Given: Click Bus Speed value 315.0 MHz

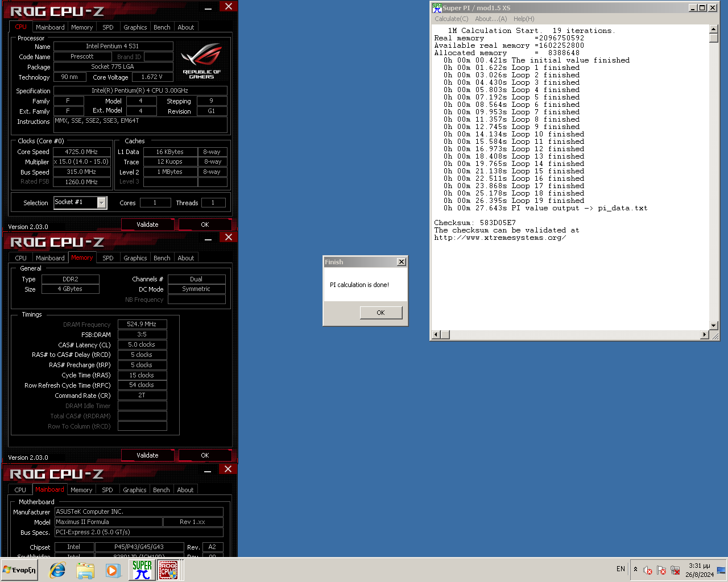Looking at the screenshot, I should click(x=81, y=172).
